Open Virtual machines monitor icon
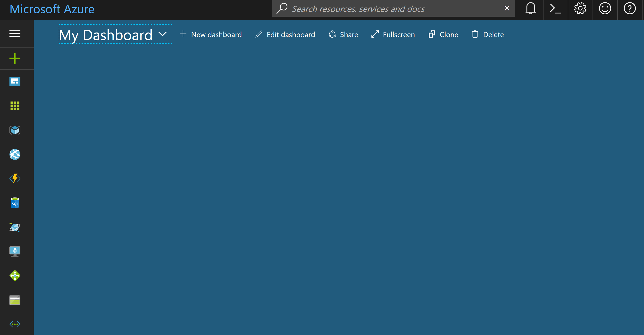 click(x=15, y=251)
